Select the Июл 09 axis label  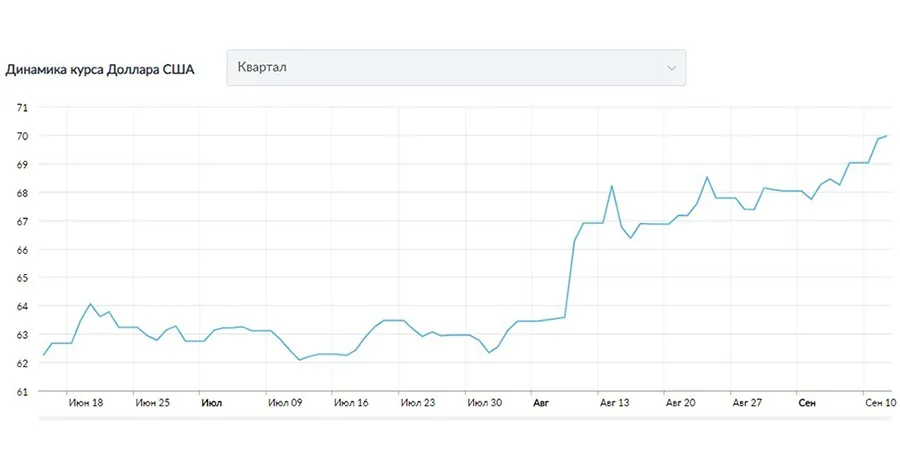pos(285,404)
